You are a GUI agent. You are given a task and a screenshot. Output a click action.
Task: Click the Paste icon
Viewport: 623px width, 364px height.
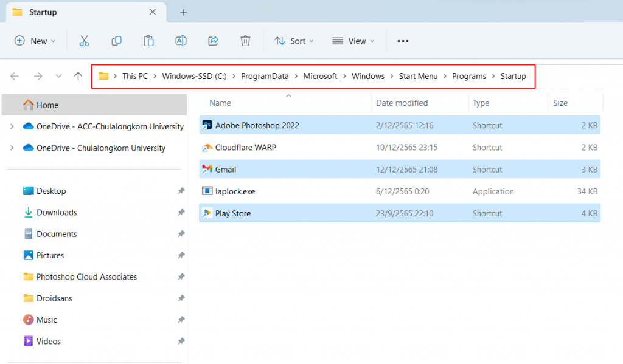pos(148,41)
